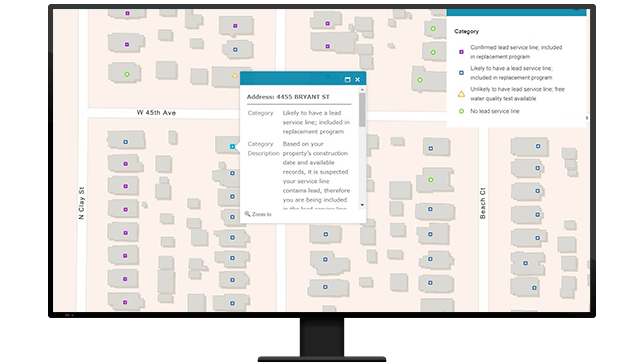This screenshot has height=362, width=644.
Task: Click the "Unlikely to have lead service line" legend entry
Action: coord(518,94)
